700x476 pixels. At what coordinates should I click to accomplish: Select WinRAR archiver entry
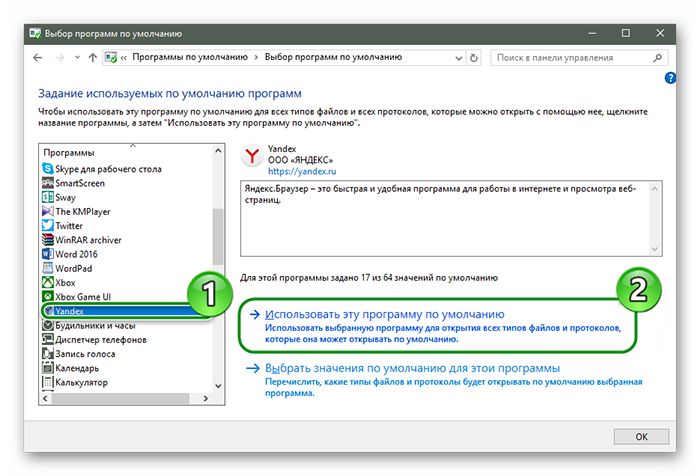(88, 240)
